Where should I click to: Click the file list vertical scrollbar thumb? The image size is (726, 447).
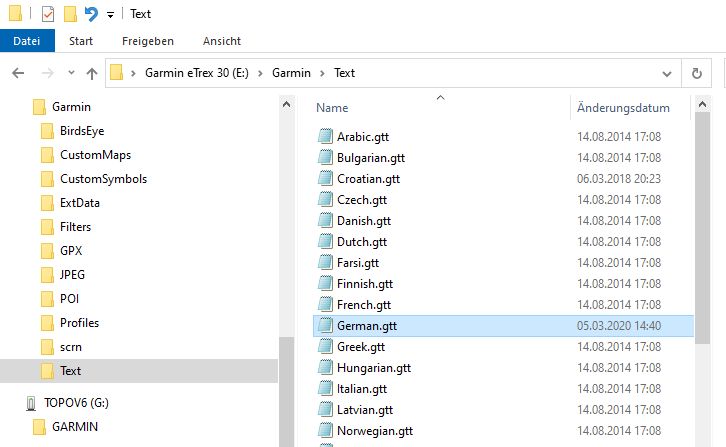[702, 228]
